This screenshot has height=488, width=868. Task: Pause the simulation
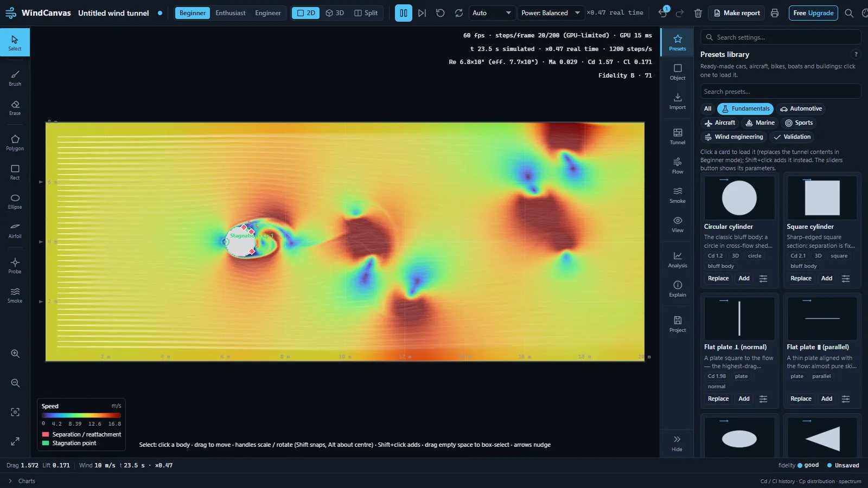click(403, 13)
